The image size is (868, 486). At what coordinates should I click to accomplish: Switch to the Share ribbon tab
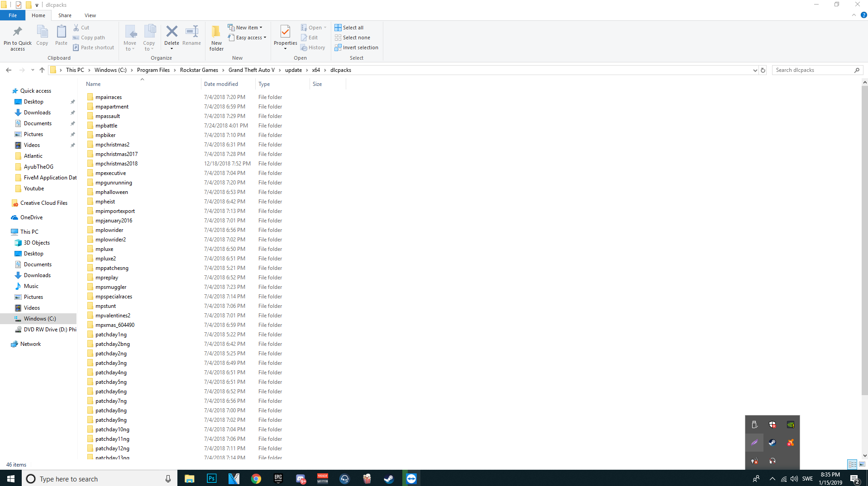coord(65,15)
